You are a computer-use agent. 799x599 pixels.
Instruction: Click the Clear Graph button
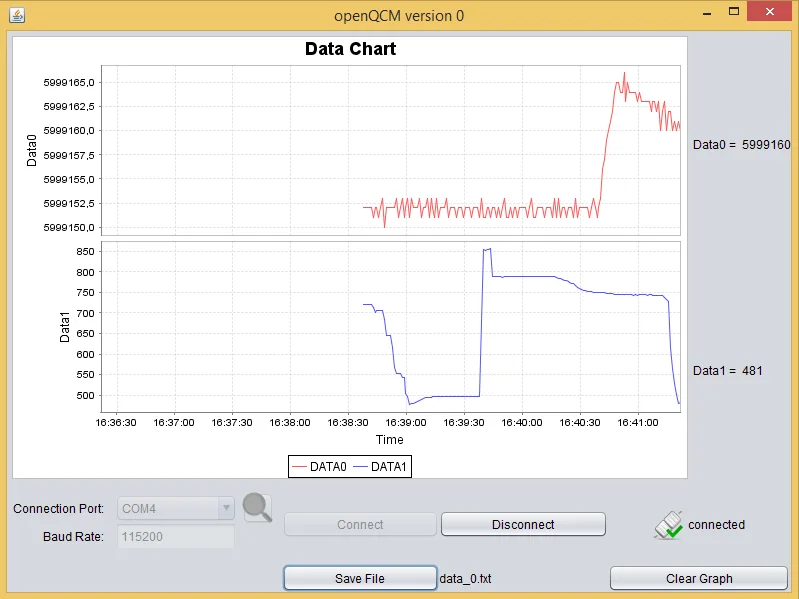pos(699,579)
